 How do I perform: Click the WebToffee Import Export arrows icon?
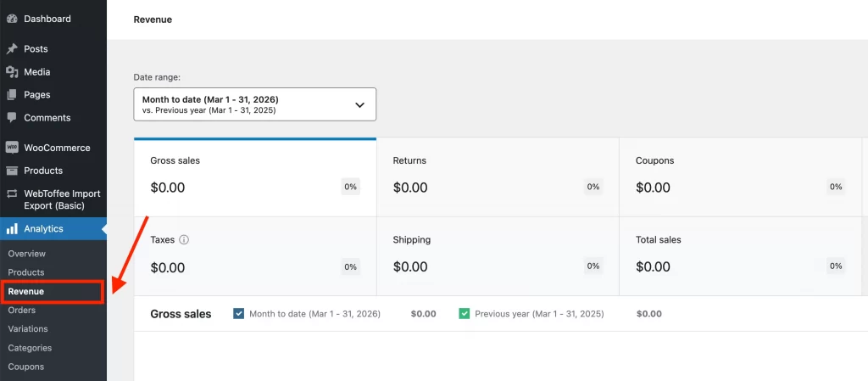[x=12, y=193]
